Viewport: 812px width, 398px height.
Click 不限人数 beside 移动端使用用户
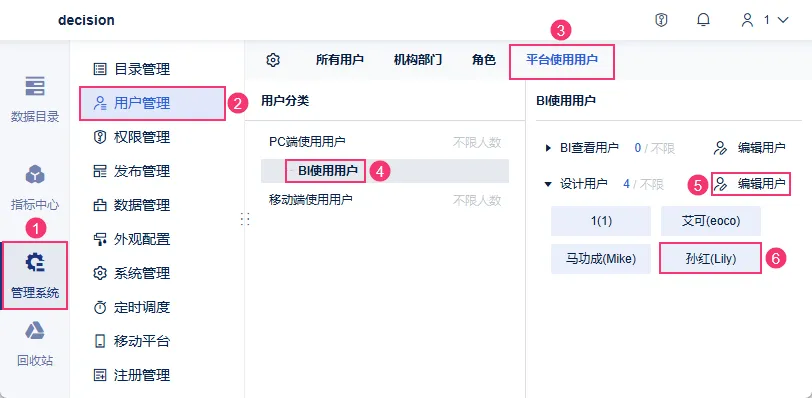(477, 200)
